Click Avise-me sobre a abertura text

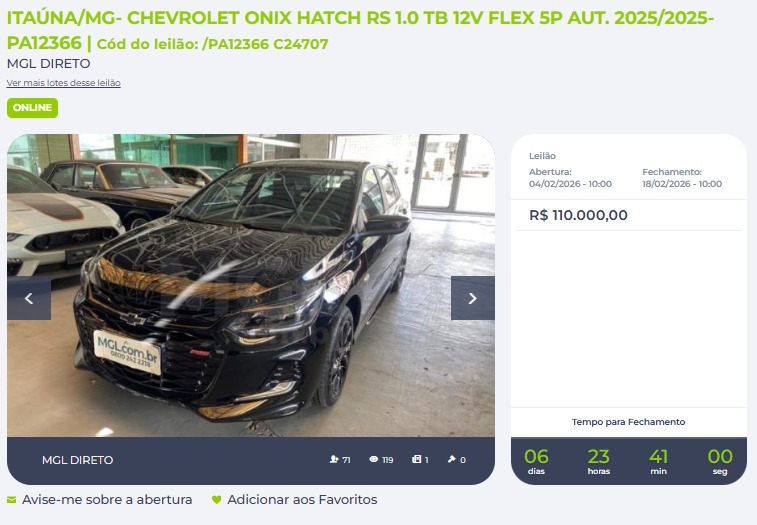coord(107,499)
